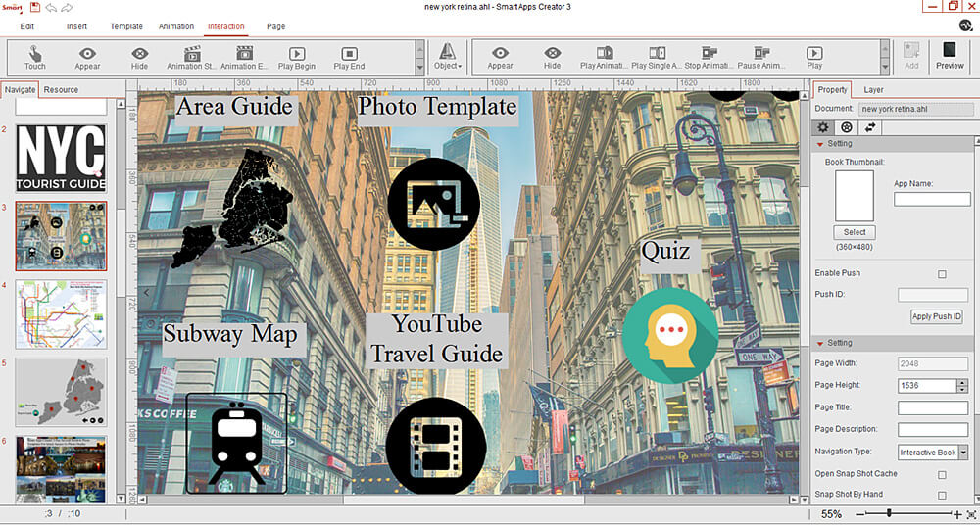
Task: Select the Touch trigger icon
Action: tap(35, 53)
